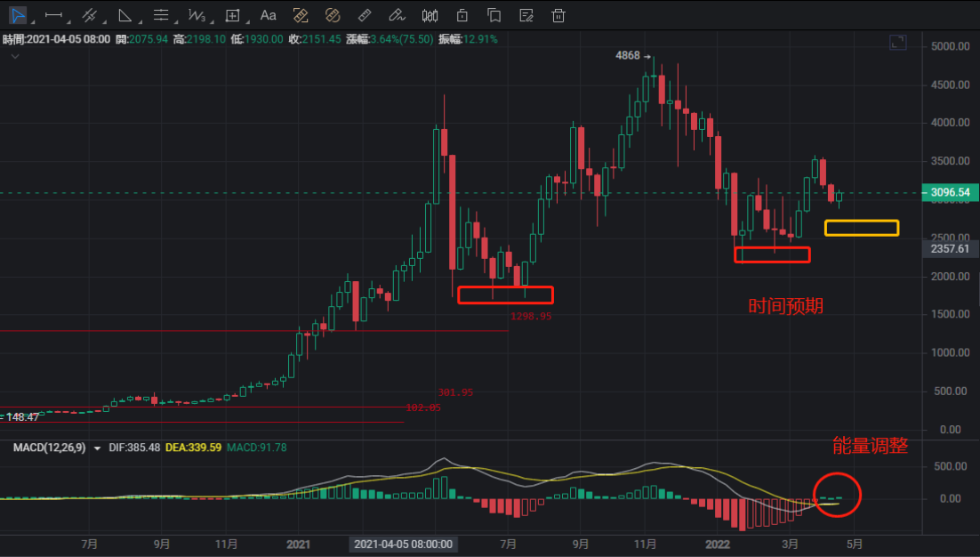
Task: Open the candlestick chart style icon
Action: pos(430,15)
